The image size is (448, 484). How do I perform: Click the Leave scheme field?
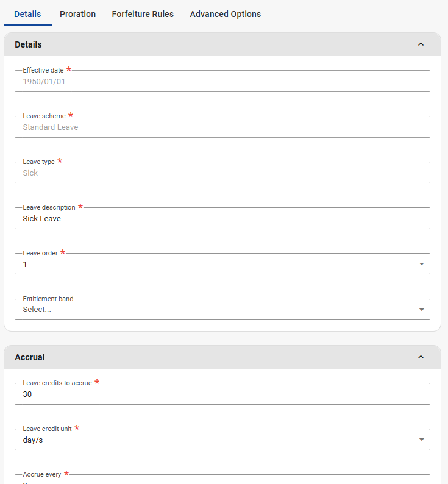click(x=222, y=127)
